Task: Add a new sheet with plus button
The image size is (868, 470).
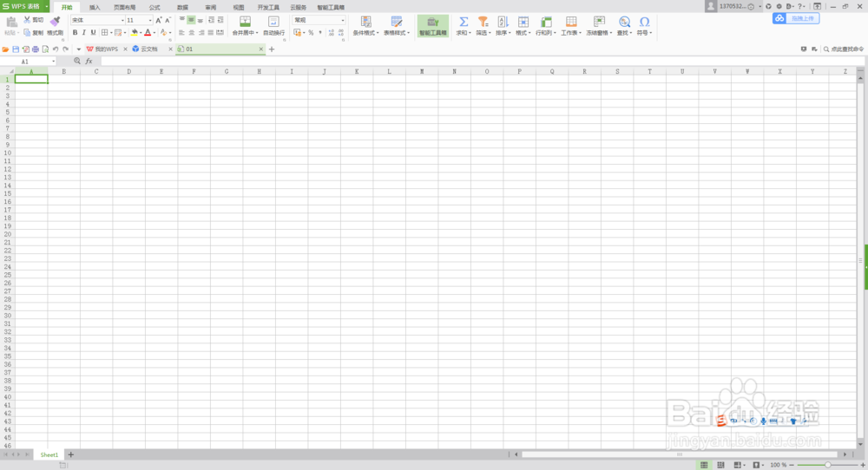Action: [71, 454]
